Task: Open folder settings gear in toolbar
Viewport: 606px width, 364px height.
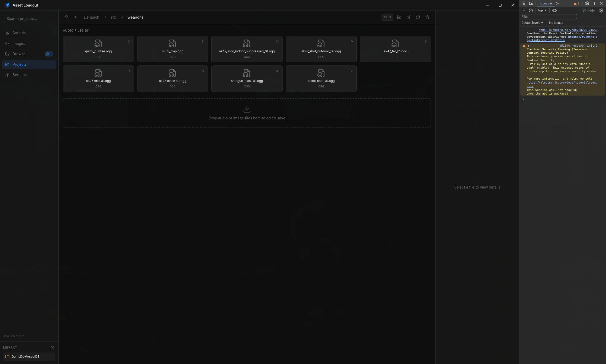Action: (x=427, y=17)
